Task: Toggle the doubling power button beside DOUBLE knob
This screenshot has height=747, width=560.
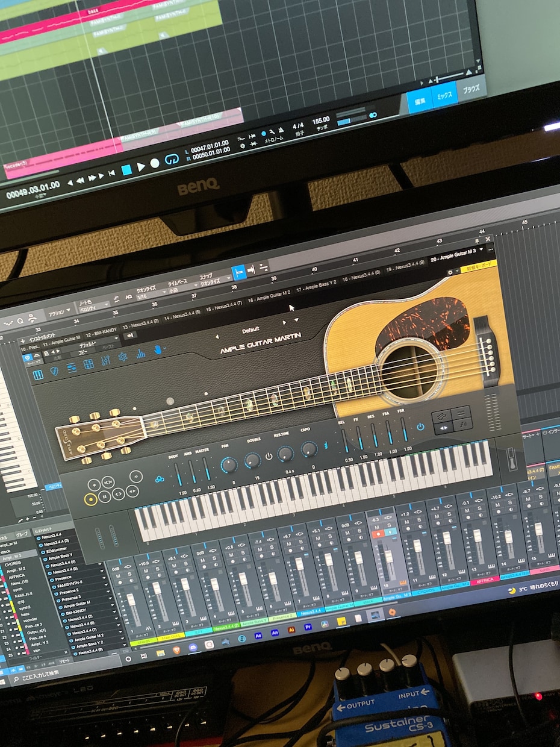Action: (268, 457)
